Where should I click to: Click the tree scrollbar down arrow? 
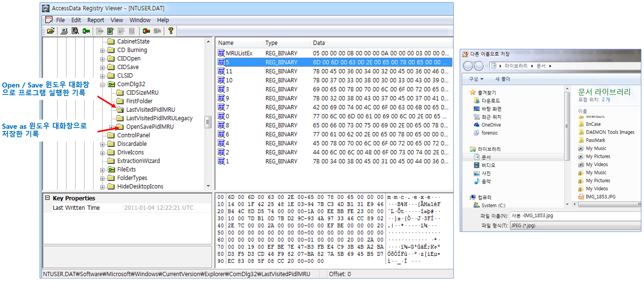208,186
